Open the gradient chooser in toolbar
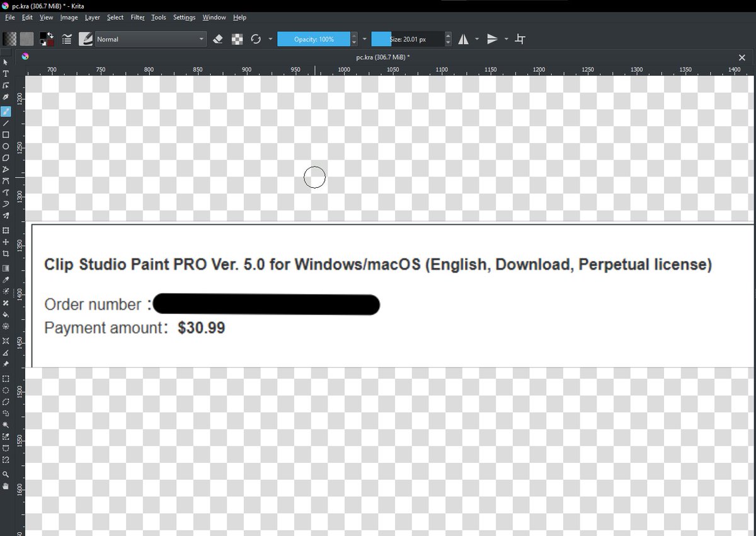The height and width of the screenshot is (536, 756). (x=9, y=39)
